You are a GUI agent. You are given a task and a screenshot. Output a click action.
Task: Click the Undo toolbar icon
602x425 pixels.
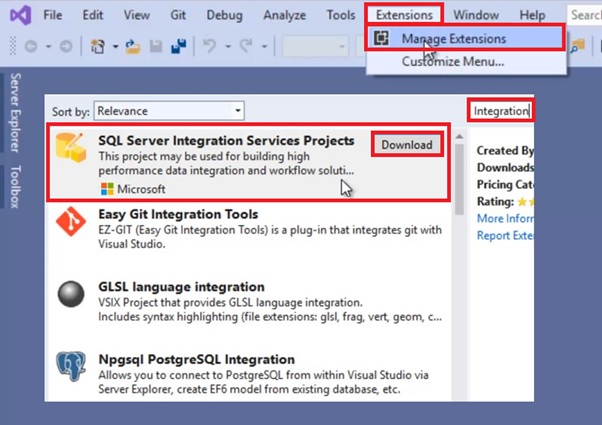tap(210, 46)
